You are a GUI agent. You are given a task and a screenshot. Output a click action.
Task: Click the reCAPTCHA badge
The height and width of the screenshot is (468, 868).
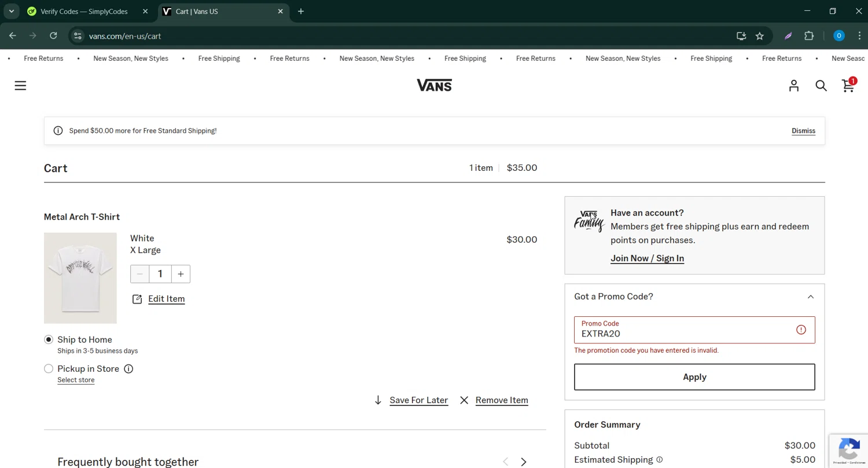(848, 451)
